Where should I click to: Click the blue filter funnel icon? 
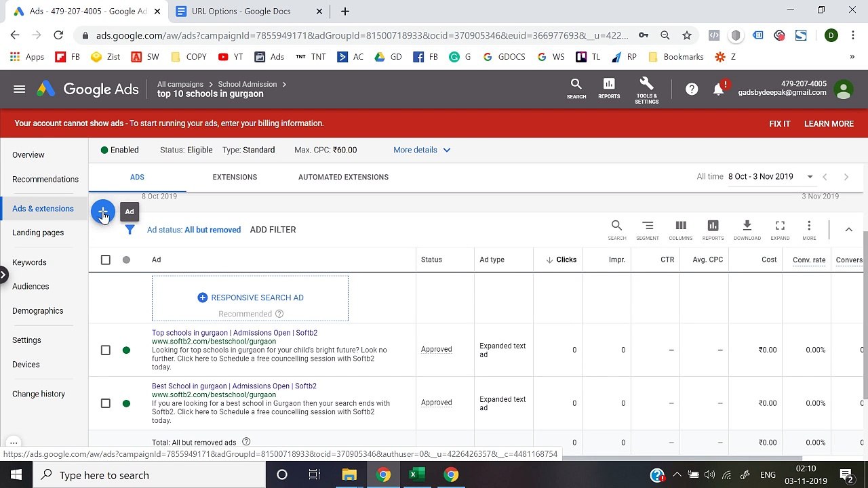pos(130,230)
